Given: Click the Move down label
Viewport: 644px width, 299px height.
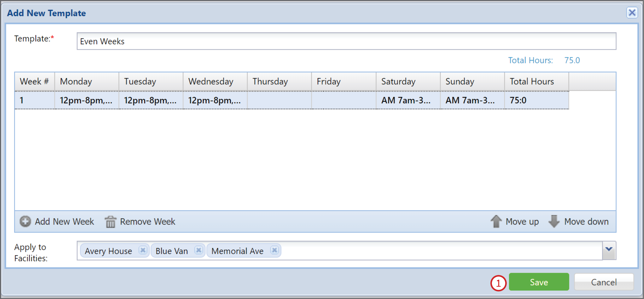Looking at the screenshot, I should (586, 222).
